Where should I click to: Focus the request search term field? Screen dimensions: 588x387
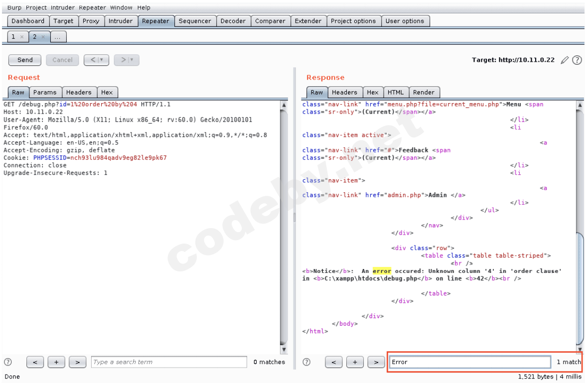coord(169,362)
